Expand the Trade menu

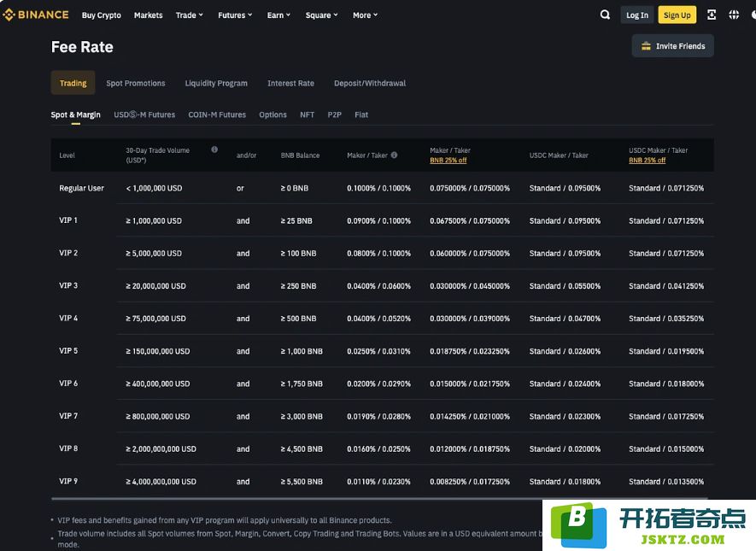[190, 15]
